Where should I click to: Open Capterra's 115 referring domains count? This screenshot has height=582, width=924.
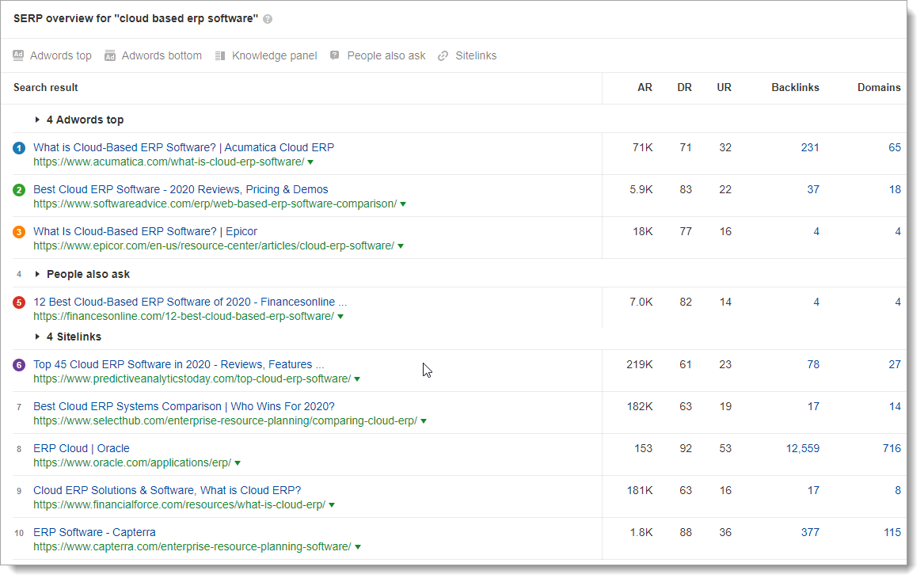tap(892, 532)
